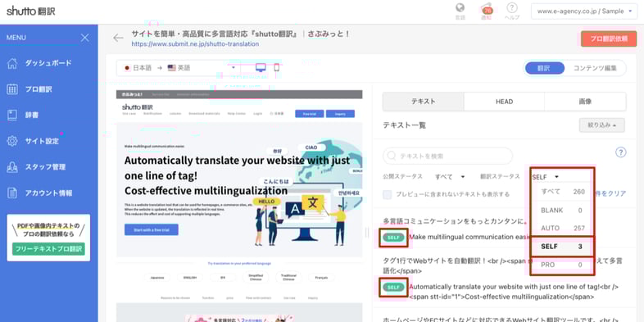This screenshot has height=322, width=644.
Task: Switch to the HEAD tab
Action: tap(504, 102)
